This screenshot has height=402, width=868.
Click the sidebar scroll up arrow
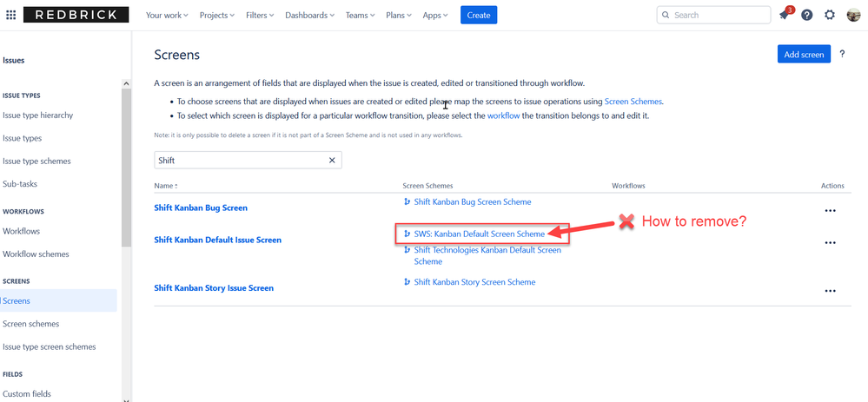(126, 83)
